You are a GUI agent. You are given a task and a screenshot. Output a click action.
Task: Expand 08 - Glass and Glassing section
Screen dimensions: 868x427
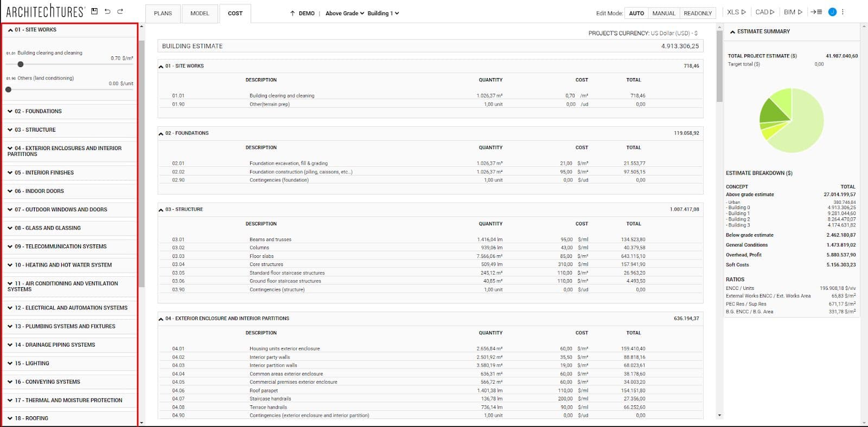(x=69, y=228)
